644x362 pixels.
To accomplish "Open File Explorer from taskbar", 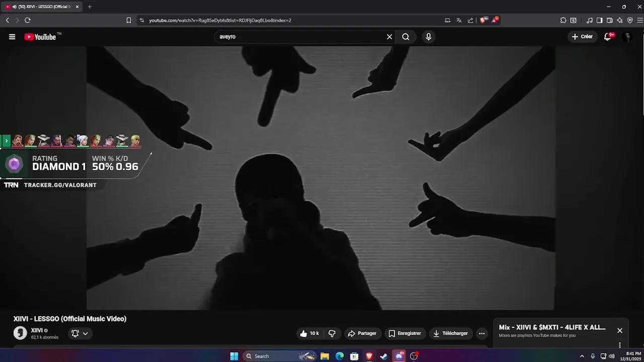I will [x=325, y=356].
